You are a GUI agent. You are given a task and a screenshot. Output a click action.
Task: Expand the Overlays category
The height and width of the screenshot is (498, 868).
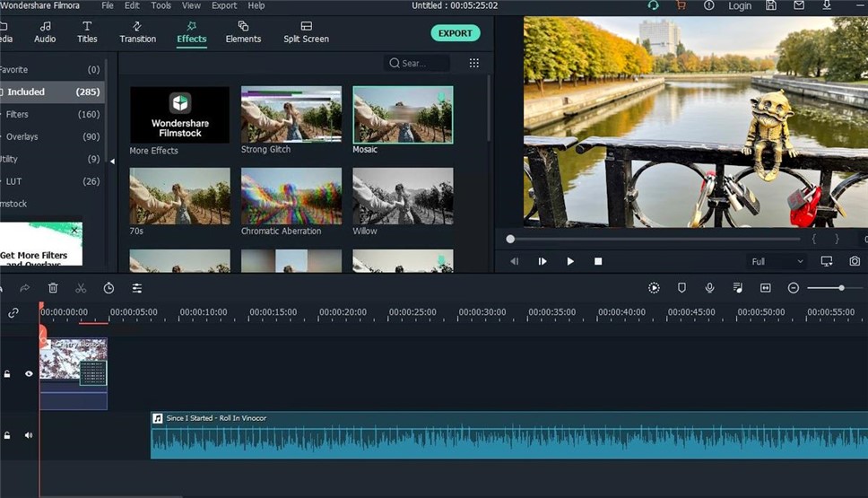pos(50,136)
